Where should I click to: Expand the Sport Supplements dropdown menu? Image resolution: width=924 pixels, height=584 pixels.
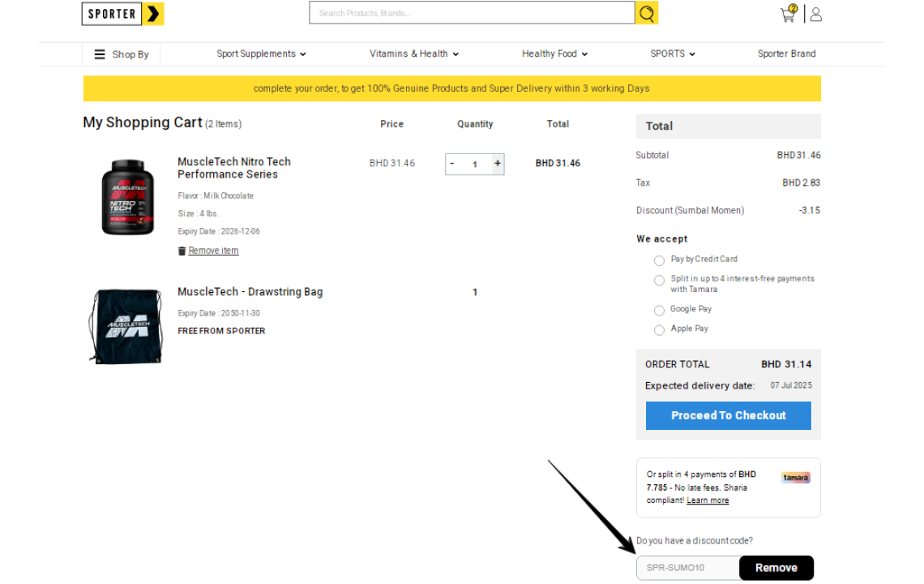[261, 54]
